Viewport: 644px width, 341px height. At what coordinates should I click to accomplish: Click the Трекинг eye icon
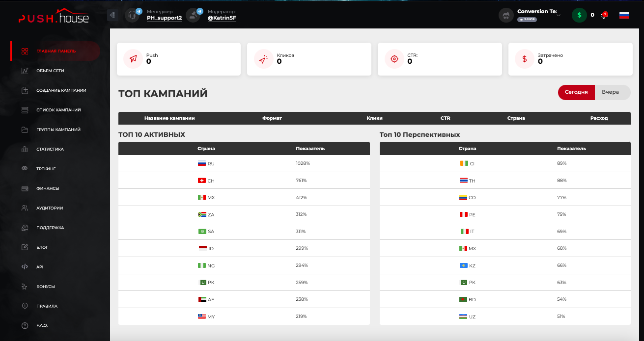(x=25, y=169)
